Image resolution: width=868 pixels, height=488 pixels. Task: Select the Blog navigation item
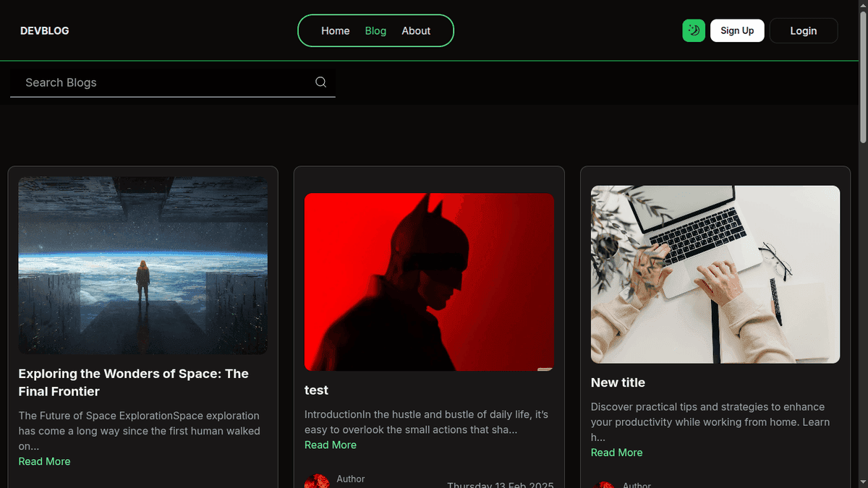point(375,30)
